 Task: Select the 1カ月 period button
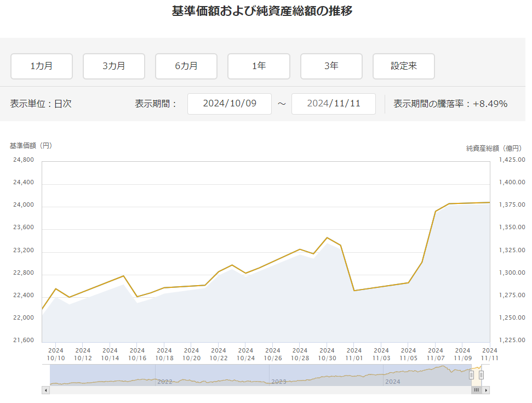[x=42, y=66]
